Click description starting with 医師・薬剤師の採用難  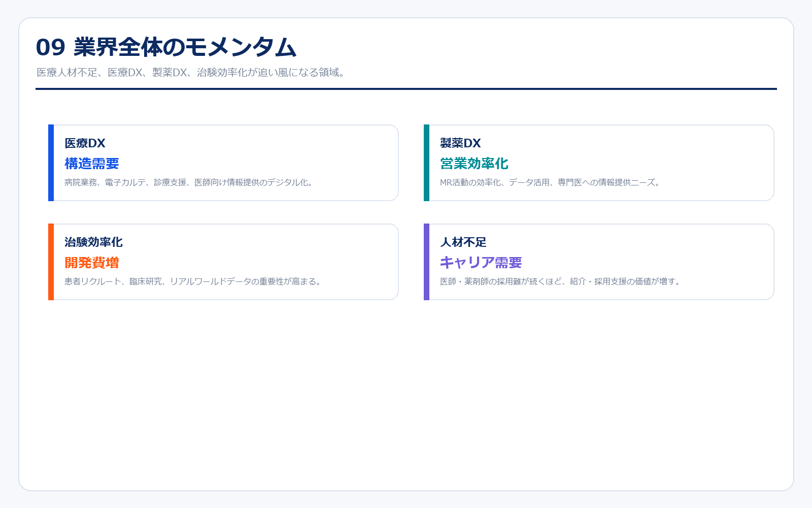pos(561,281)
